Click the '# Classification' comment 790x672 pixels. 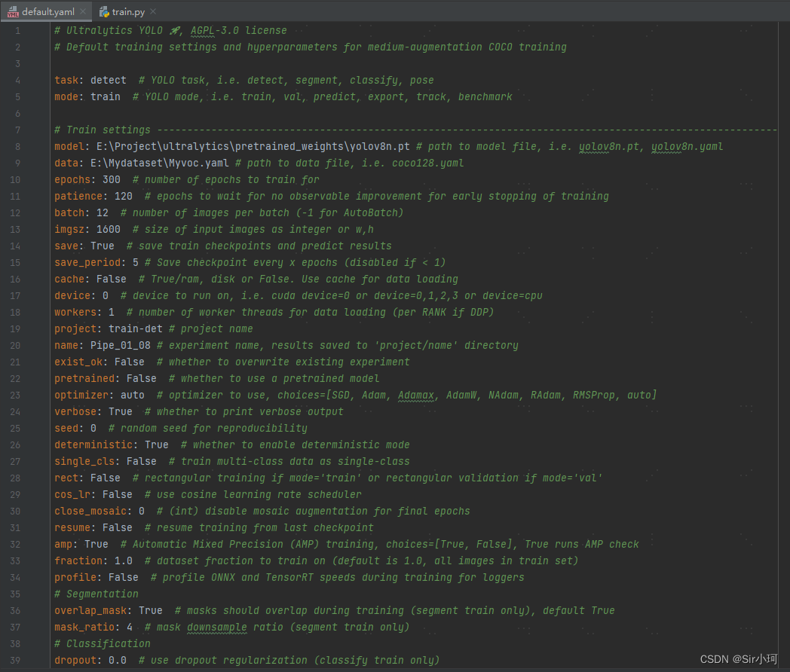(103, 644)
